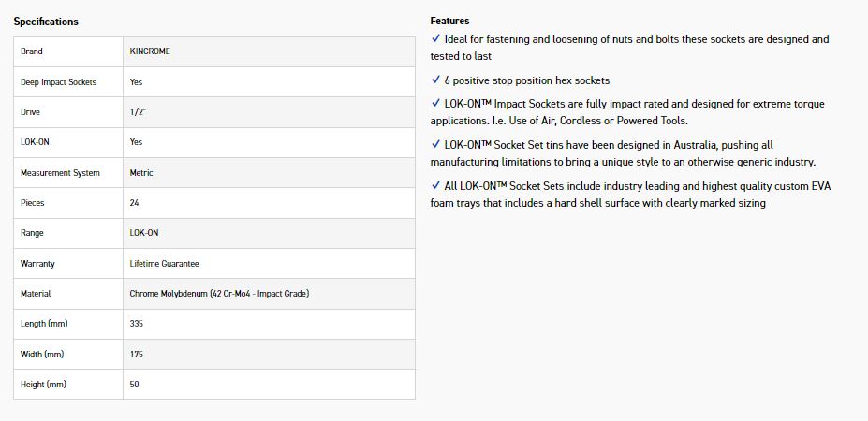Click the LOK-ON value in Range row
This screenshot has height=421, width=868.
(x=144, y=233)
